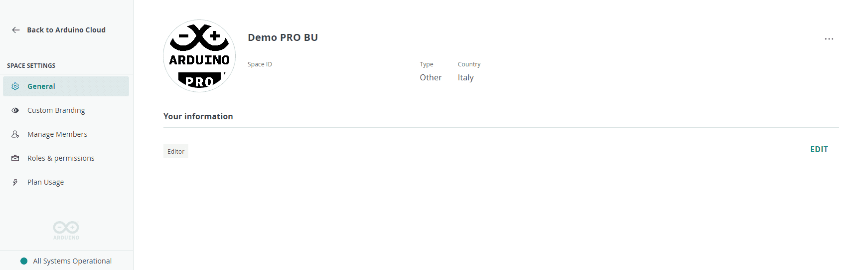The height and width of the screenshot is (270, 868).
Task: Click the Arduino PRO space avatar
Action: click(x=199, y=56)
